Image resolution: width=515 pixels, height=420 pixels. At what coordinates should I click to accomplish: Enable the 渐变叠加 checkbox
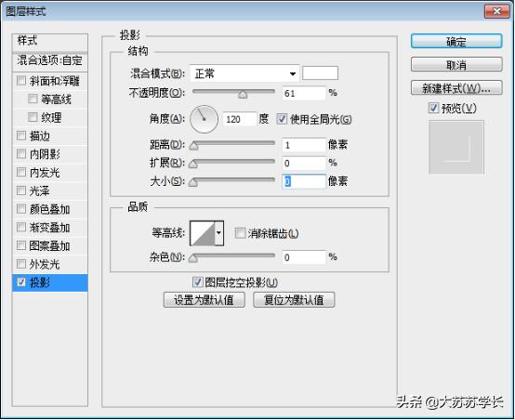click(21, 227)
